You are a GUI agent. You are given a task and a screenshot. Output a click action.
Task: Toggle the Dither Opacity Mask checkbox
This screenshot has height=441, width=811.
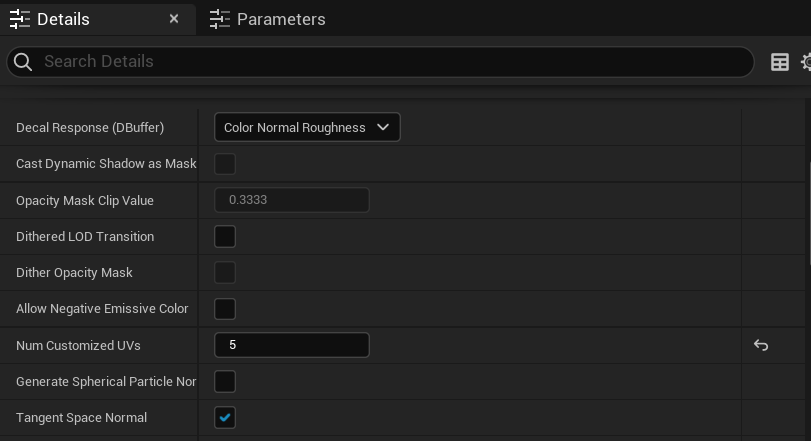(x=225, y=272)
